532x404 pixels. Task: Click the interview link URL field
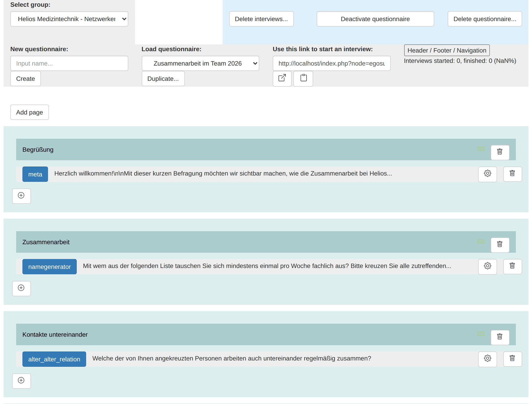[332, 63]
